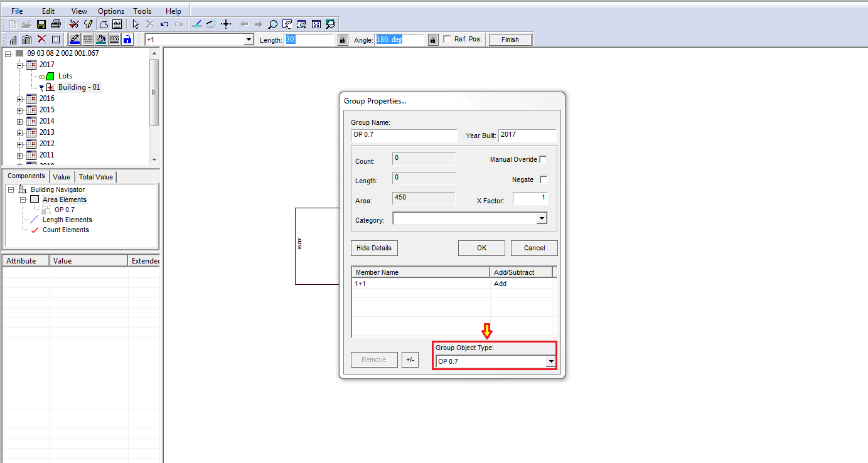868x463 pixels.
Task: Click the Print icon in toolbar
Action: pyautogui.click(x=56, y=24)
